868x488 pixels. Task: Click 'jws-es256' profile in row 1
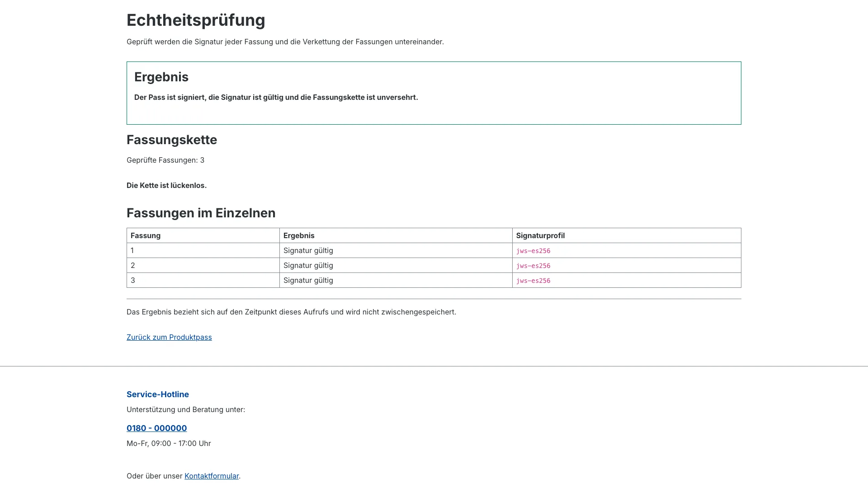[533, 251]
